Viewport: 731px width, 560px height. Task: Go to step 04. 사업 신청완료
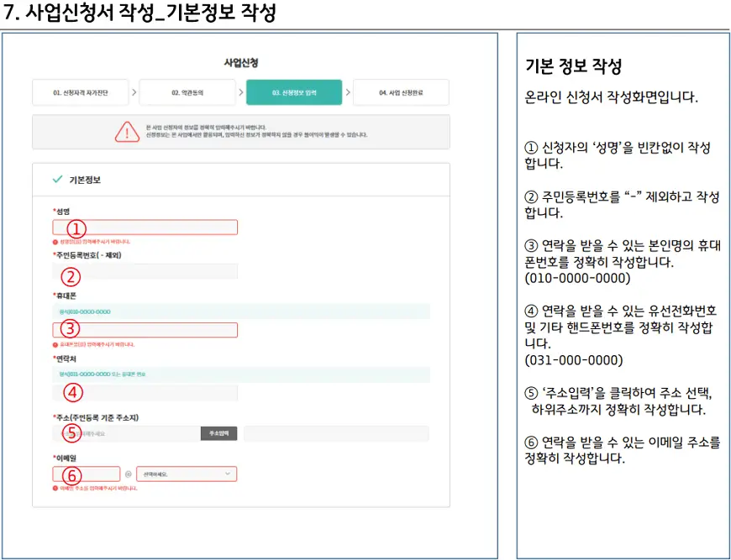(401, 92)
